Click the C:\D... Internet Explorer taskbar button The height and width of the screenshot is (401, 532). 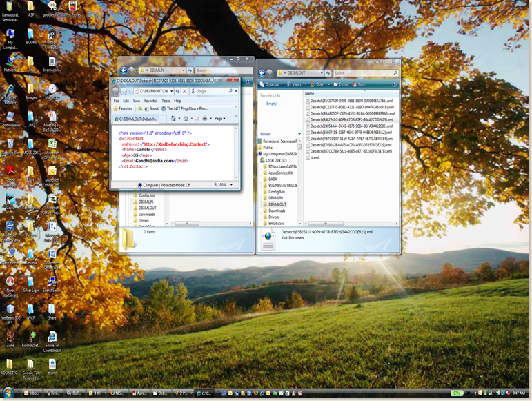[205, 393]
